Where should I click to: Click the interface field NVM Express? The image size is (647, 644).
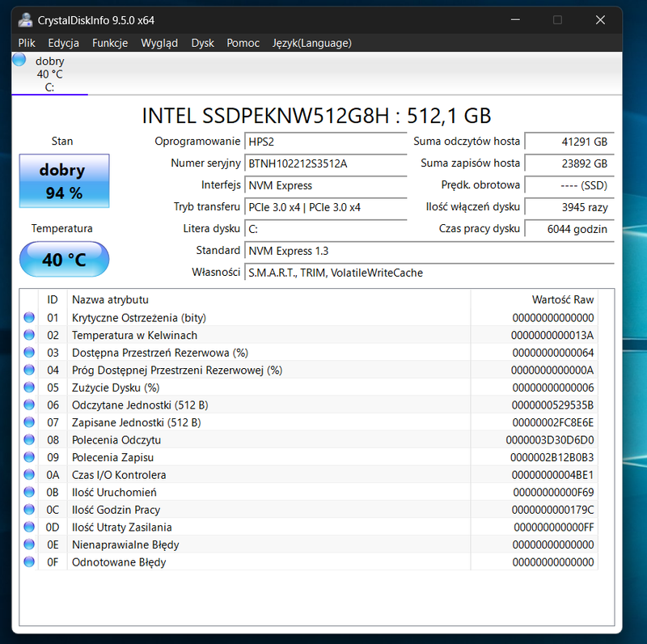tap(326, 185)
